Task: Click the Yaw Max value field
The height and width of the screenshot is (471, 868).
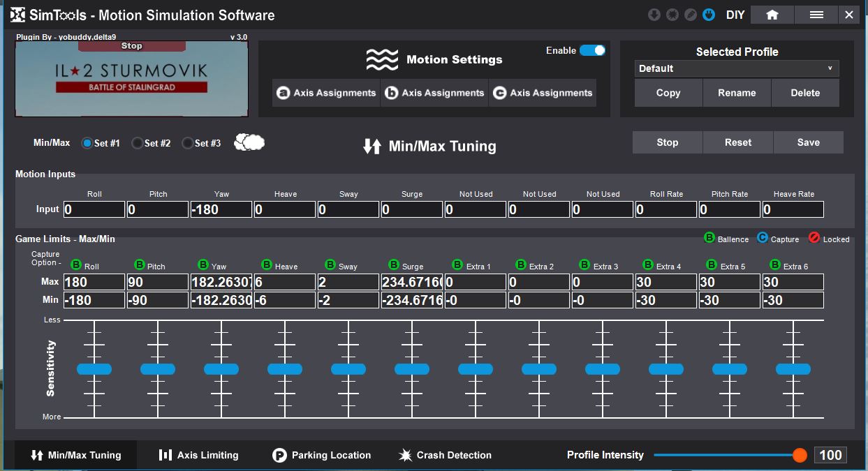Action: click(221, 283)
